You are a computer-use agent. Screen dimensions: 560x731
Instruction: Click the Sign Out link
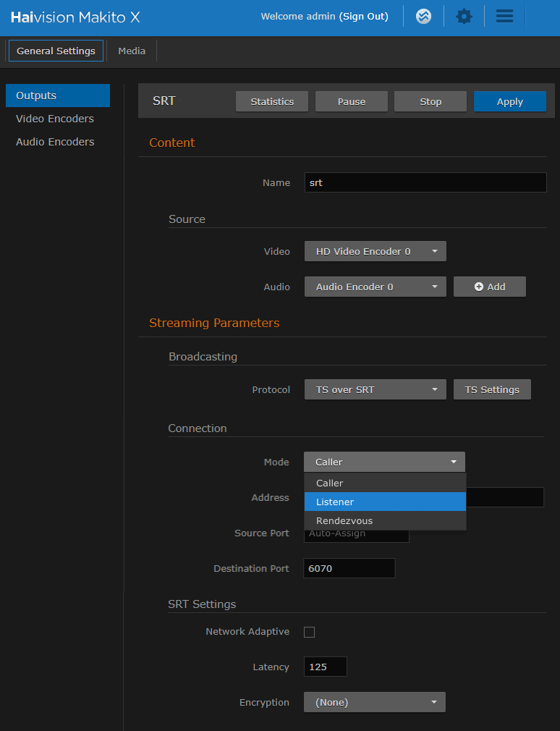(363, 17)
